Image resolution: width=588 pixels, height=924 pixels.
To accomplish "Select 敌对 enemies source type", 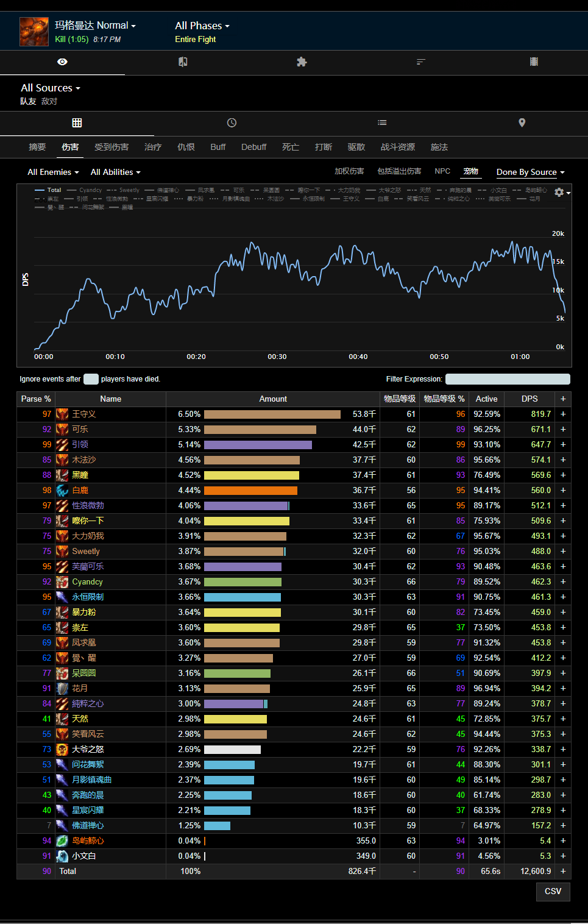I will pyautogui.click(x=49, y=101).
